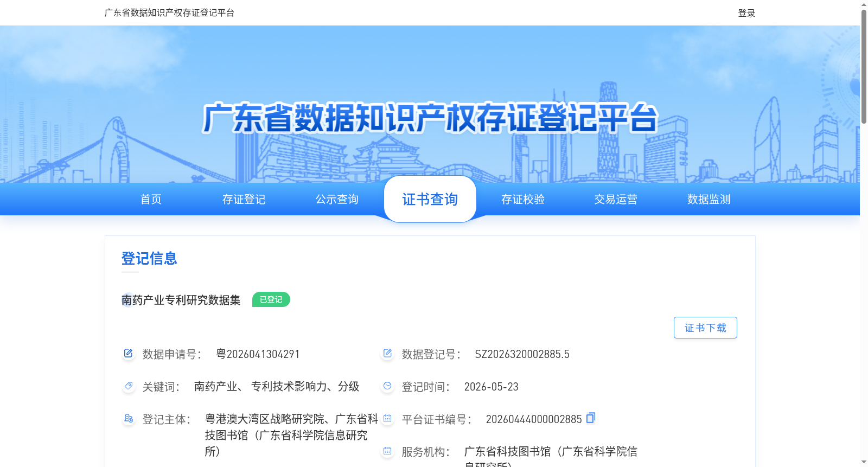Open the 首页 navigation tab
The image size is (868, 467).
click(151, 200)
